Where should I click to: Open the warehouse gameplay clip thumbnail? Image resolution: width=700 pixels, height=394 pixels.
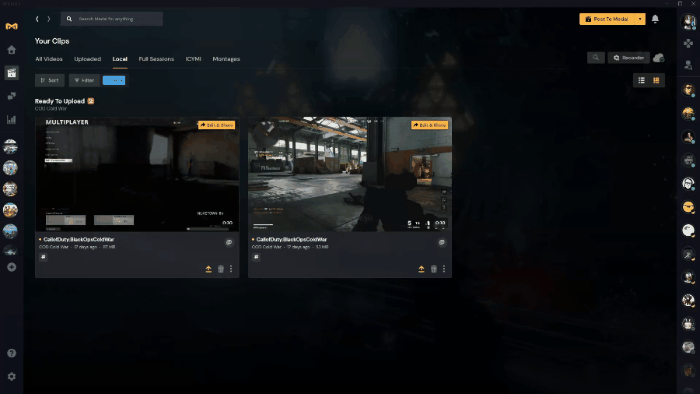click(x=350, y=174)
